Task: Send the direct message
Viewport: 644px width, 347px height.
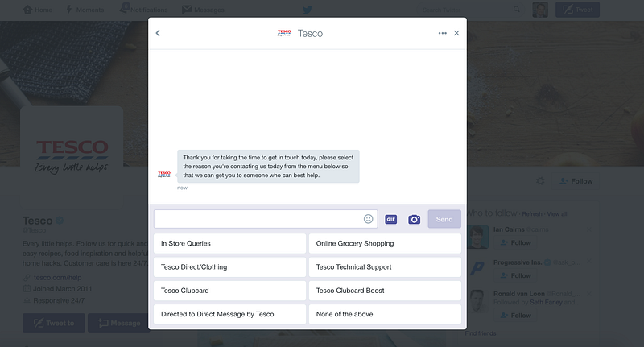Action: 444,219
